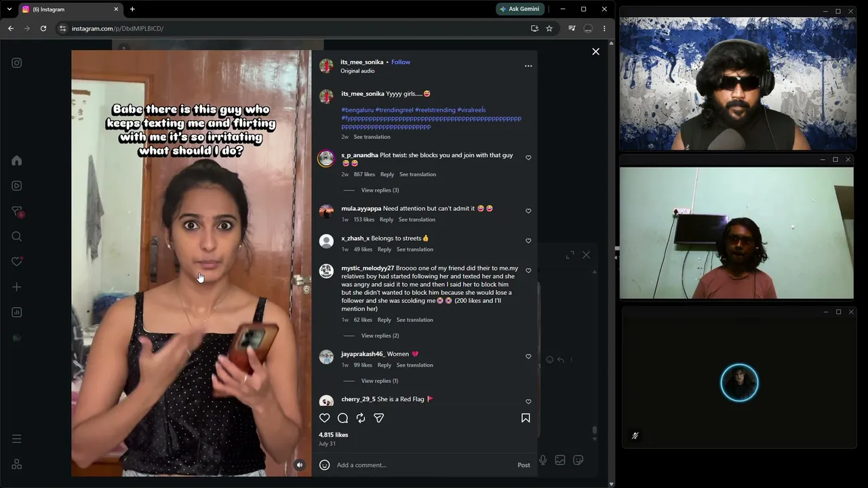Click the Post comment button

524,465
